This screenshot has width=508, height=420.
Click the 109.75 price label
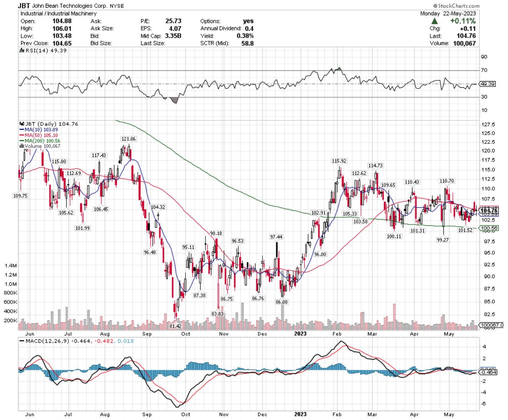pos(20,196)
